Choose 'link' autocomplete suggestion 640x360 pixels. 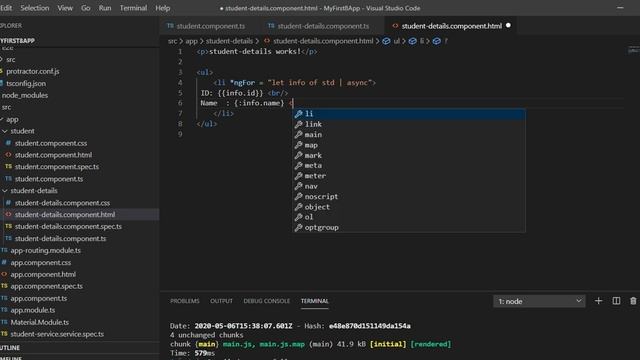[x=409, y=124]
